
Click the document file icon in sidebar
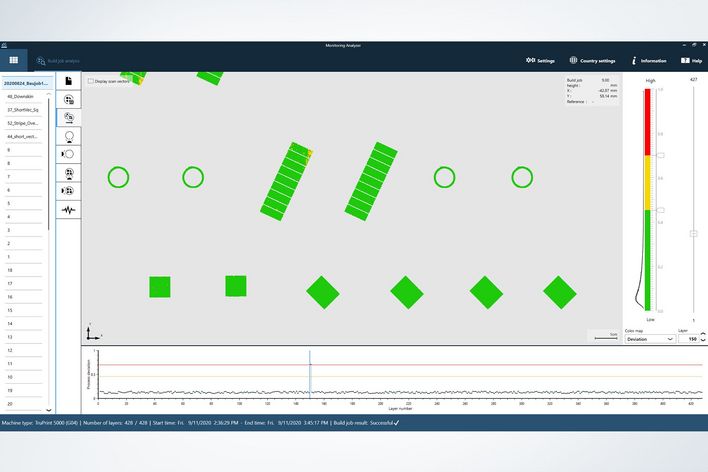68,80
